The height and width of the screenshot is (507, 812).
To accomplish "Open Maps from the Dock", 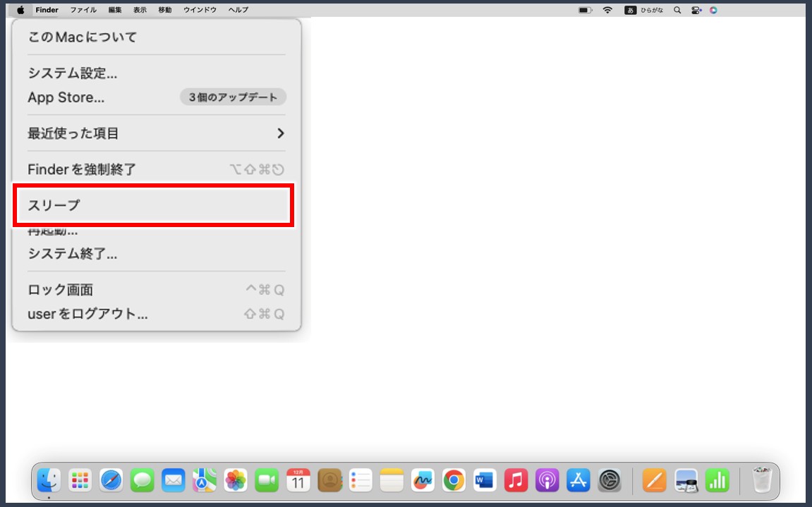I will coord(204,481).
